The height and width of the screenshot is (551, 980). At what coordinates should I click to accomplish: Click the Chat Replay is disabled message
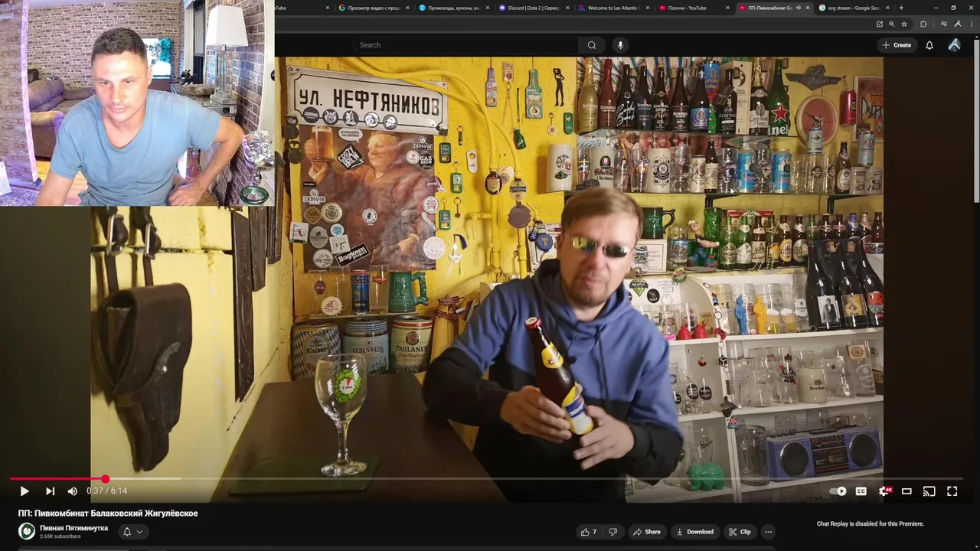(x=871, y=524)
